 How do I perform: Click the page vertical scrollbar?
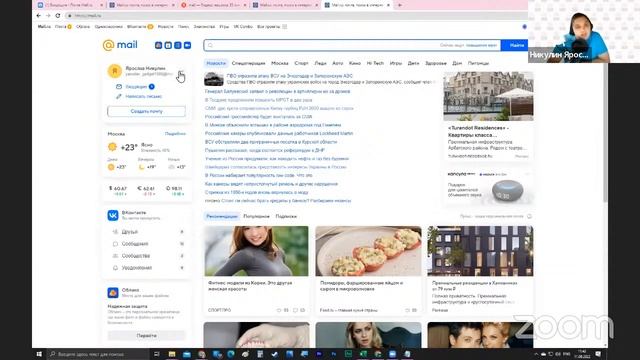pyautogui.click(x=605, y=132)
